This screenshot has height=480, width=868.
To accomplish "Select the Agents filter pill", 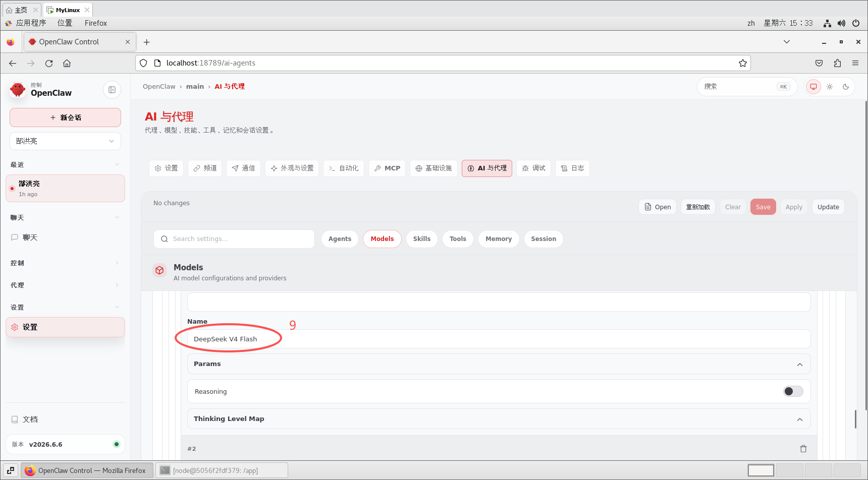I will click(x=340, y=239).
